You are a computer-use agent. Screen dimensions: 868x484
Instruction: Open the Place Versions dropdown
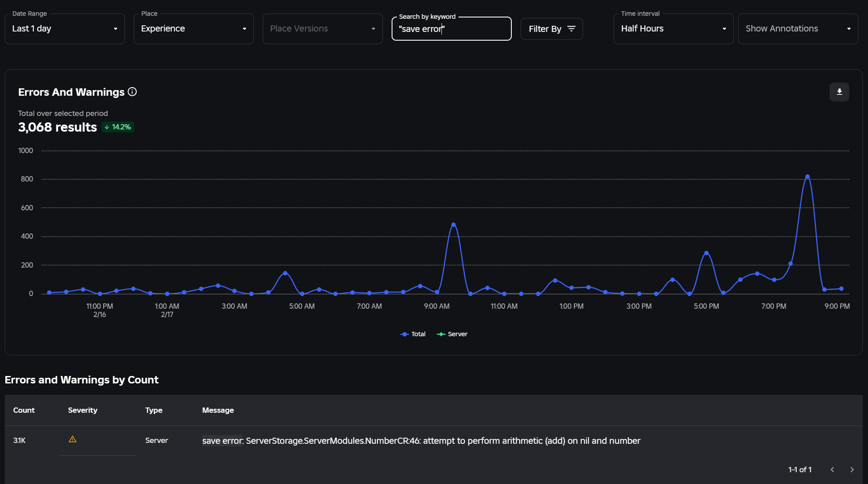coord(323,29)
